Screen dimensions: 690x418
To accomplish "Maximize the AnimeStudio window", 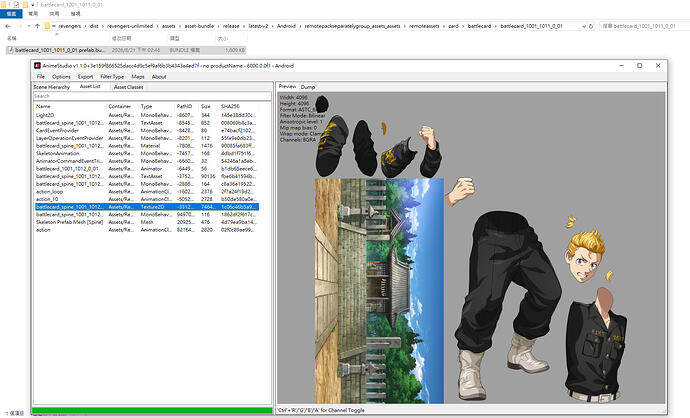I will click(639, 66).
